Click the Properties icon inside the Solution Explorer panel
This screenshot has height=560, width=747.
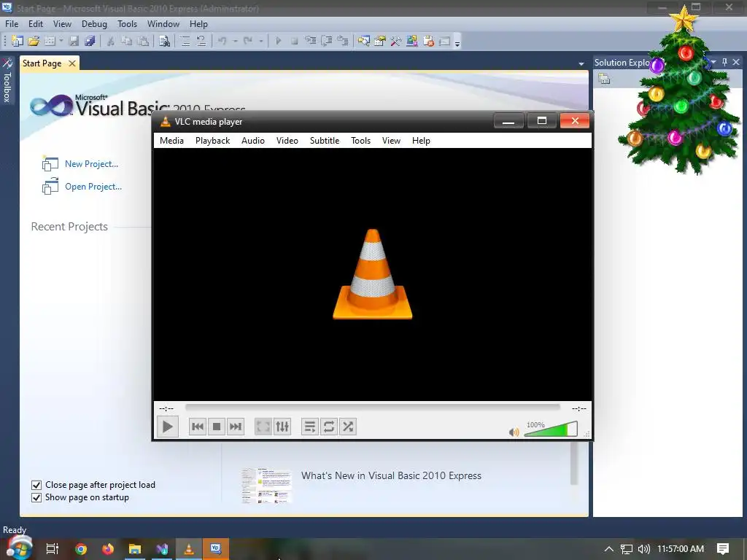604,79
